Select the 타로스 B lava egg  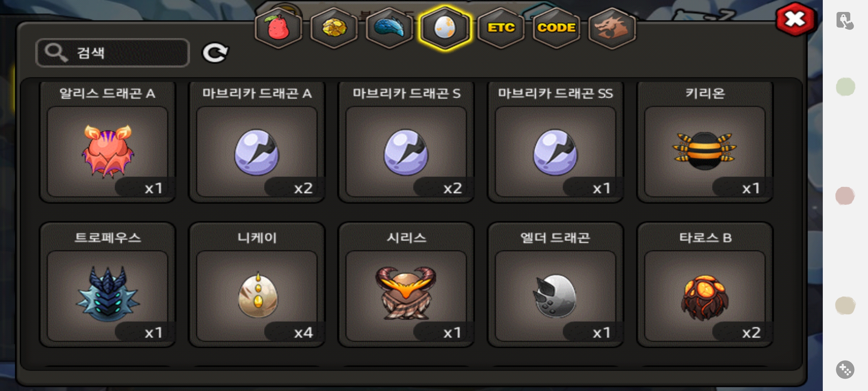[705, 285]
